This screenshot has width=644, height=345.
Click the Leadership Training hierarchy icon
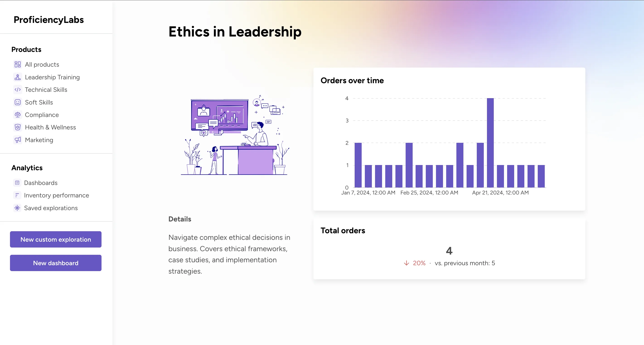[x=17, y=77]
